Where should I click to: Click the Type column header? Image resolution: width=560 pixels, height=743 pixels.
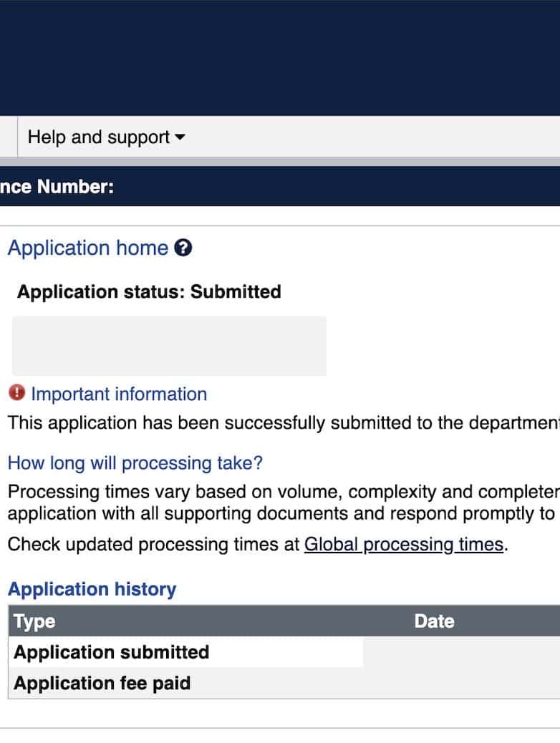point(34,621)
